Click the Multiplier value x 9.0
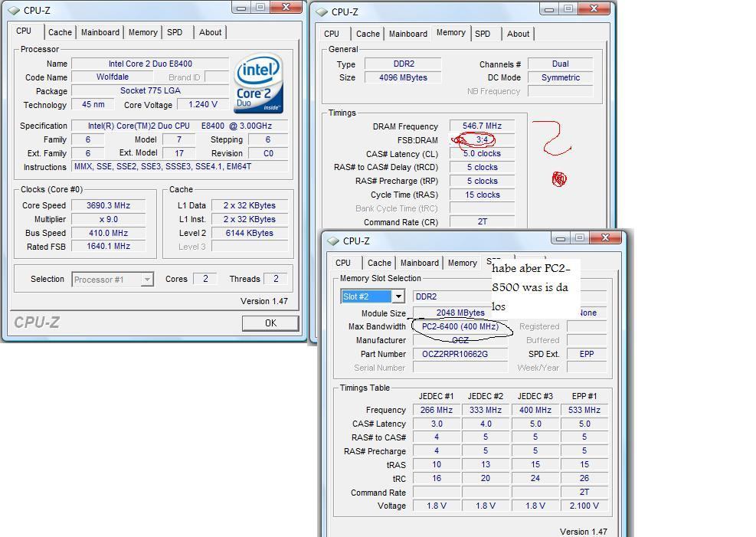This screenshot has height=537, width=756. (109, 219)
